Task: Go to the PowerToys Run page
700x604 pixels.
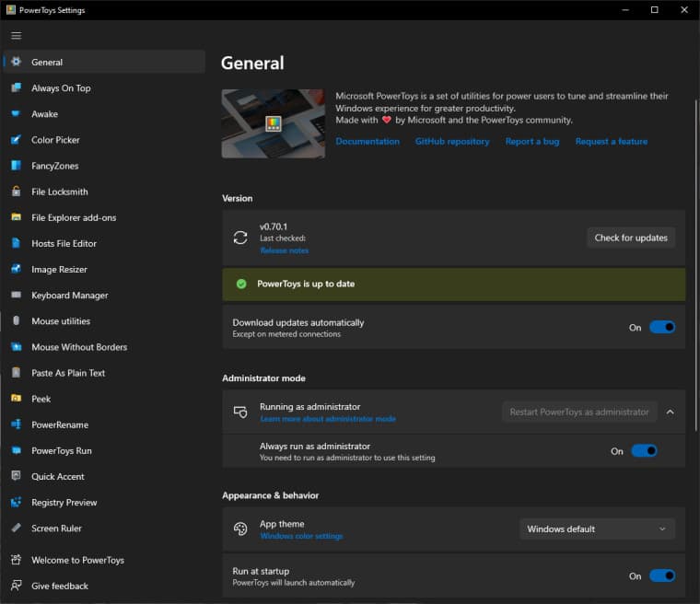Action: click(61, 451)
